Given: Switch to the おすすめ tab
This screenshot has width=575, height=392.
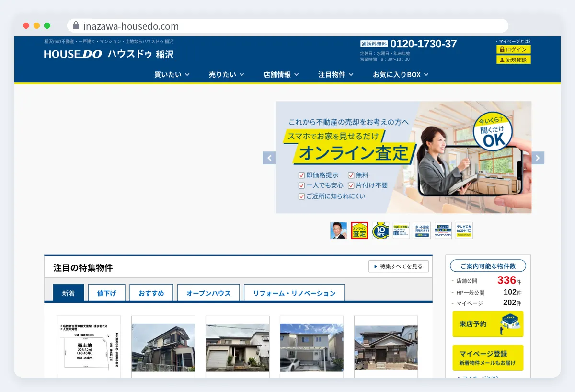Looking at the screenshot, I should pyautogui.click(x=151, y=293).
